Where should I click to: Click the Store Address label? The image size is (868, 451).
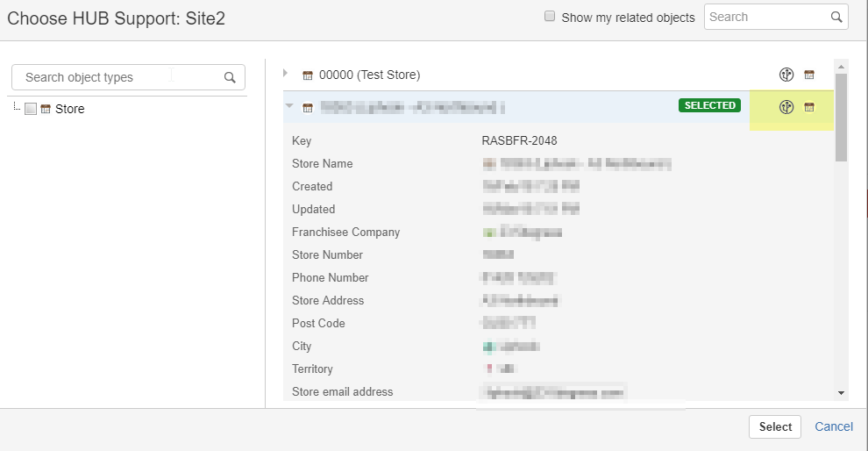tap(328, 300)
